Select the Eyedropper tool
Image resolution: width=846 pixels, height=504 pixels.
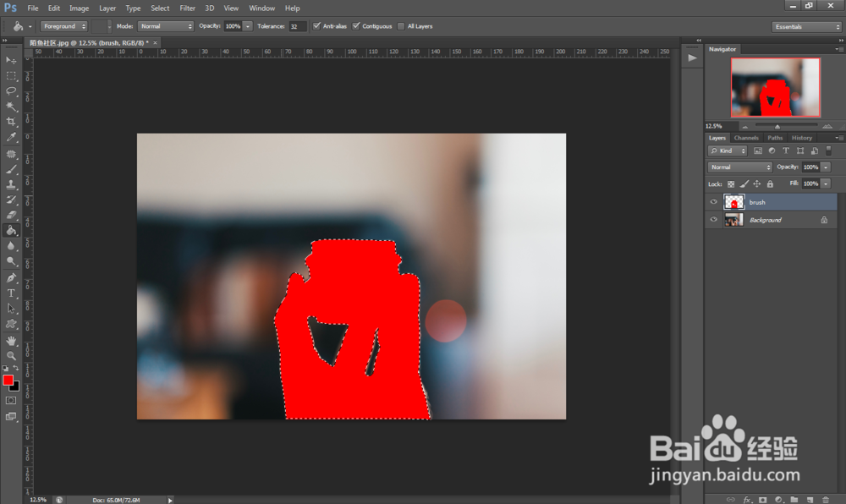[x=11, y=137]
